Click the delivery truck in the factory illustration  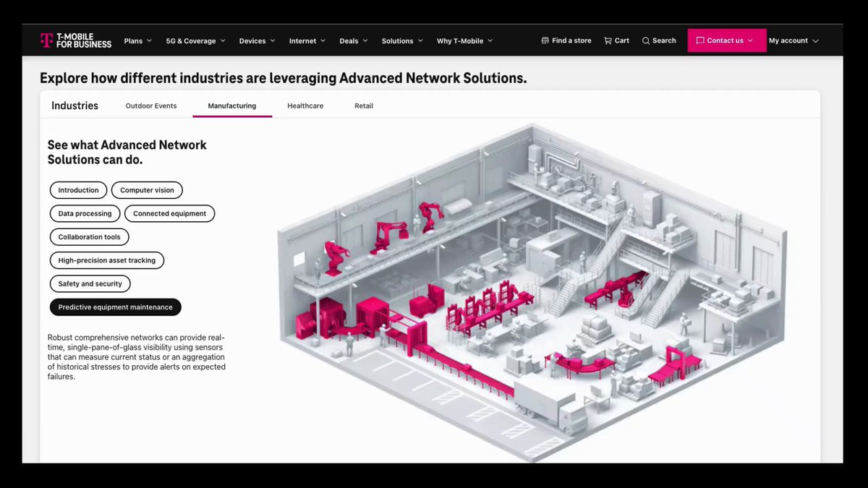point(551,408)
